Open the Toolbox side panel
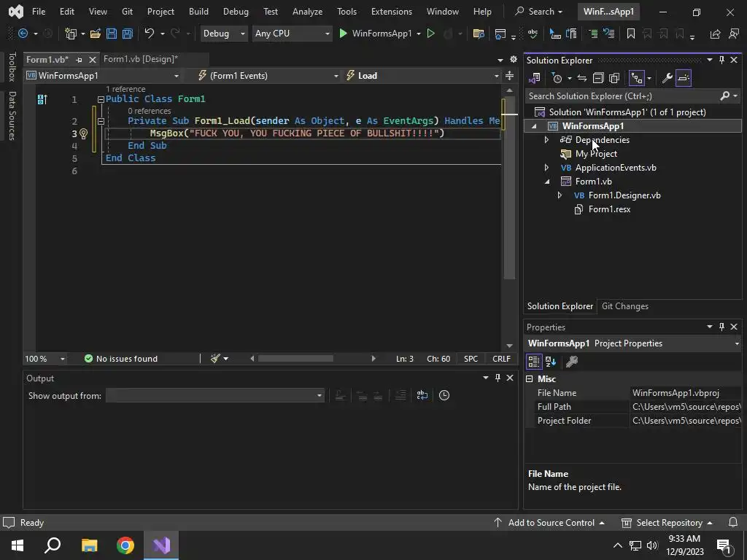747x560 pixels. click(x=12, y=66)
